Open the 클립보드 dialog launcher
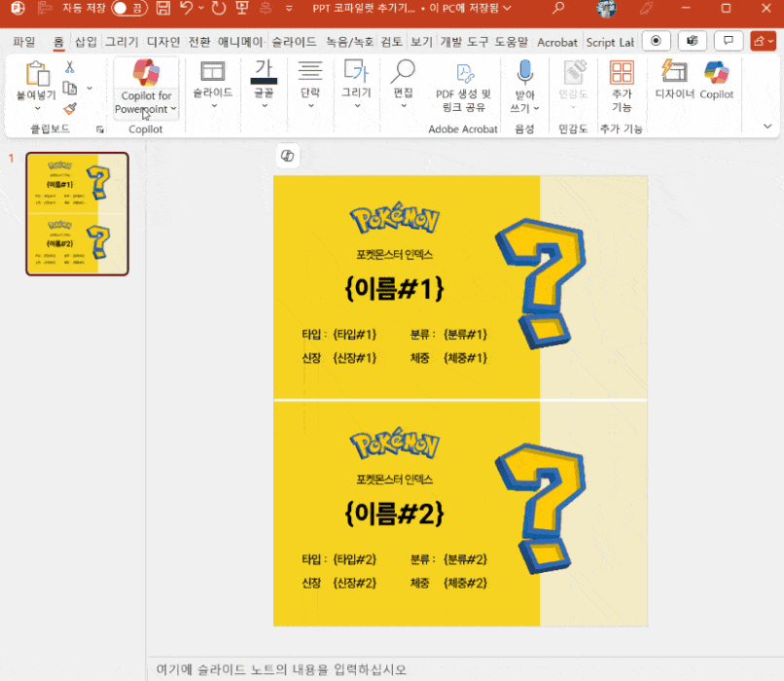 99,129
